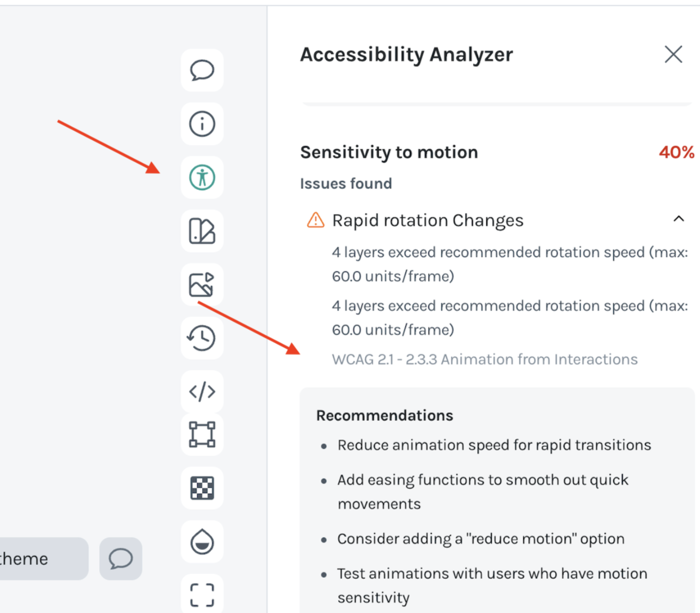Select the color palette swatches icon
Image resolution: width=700 pixels, height=613 pixels.
tap(202, 231)
